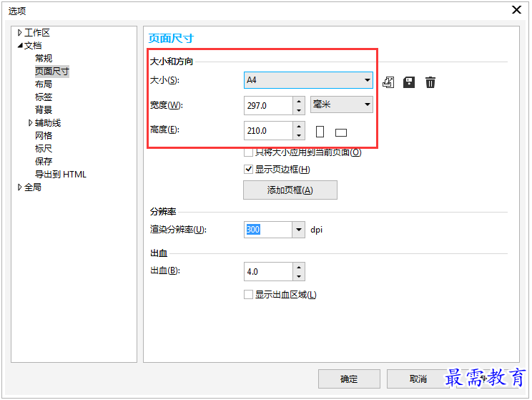Select 布局 in the tree
Screen dimensions: 532x400
click(44, 84)
